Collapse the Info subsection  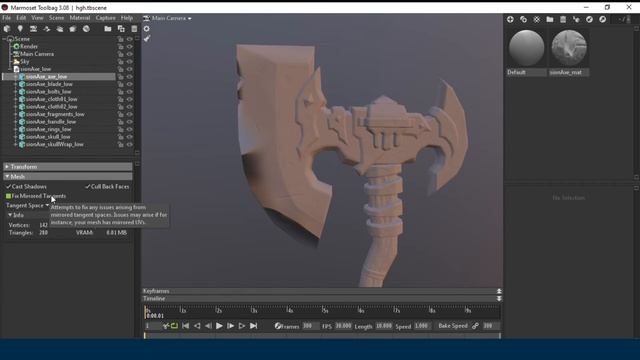[x=10, y=215]
